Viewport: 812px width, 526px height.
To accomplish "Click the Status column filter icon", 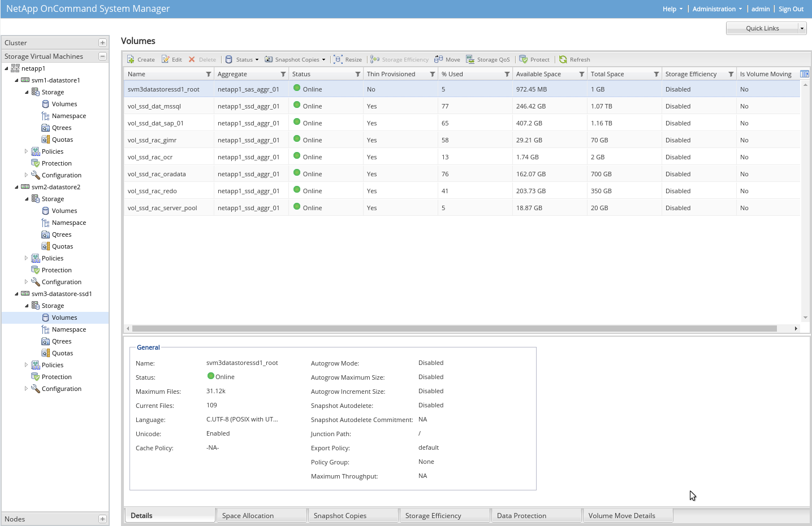I will 358,74.
